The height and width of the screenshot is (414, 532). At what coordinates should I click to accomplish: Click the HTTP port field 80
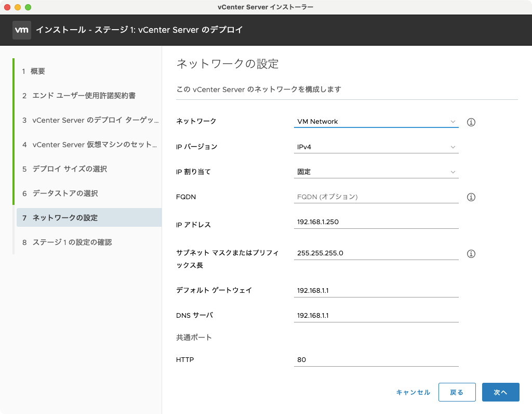tap(376, 360)
